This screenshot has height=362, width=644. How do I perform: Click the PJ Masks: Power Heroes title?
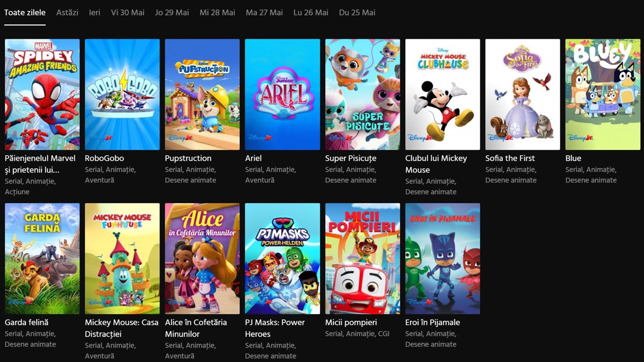pyautogui.click(x=275, y=328)
